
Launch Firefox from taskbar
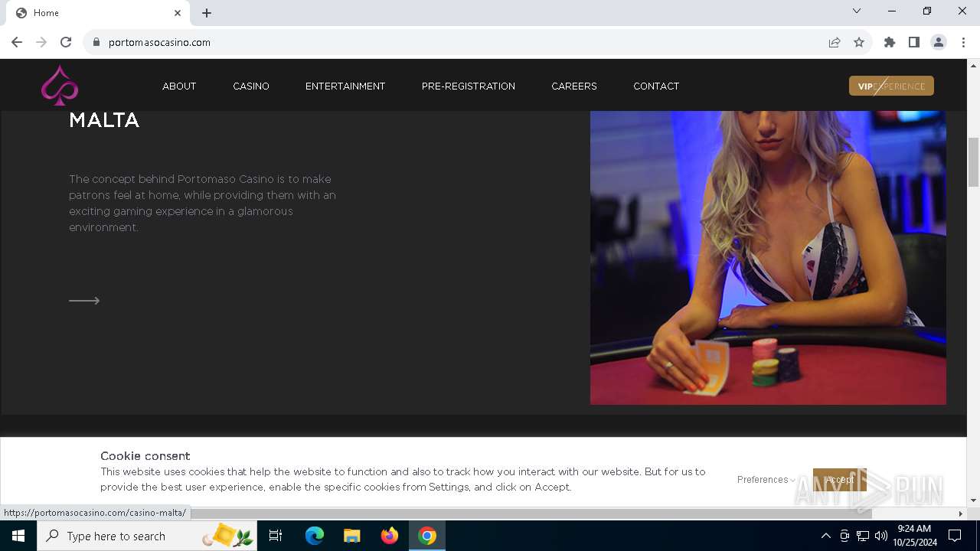(390, 536)
